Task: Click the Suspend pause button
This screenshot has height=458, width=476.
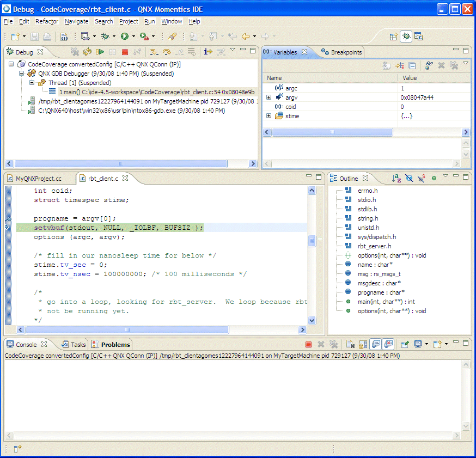Action: (112, 52)
